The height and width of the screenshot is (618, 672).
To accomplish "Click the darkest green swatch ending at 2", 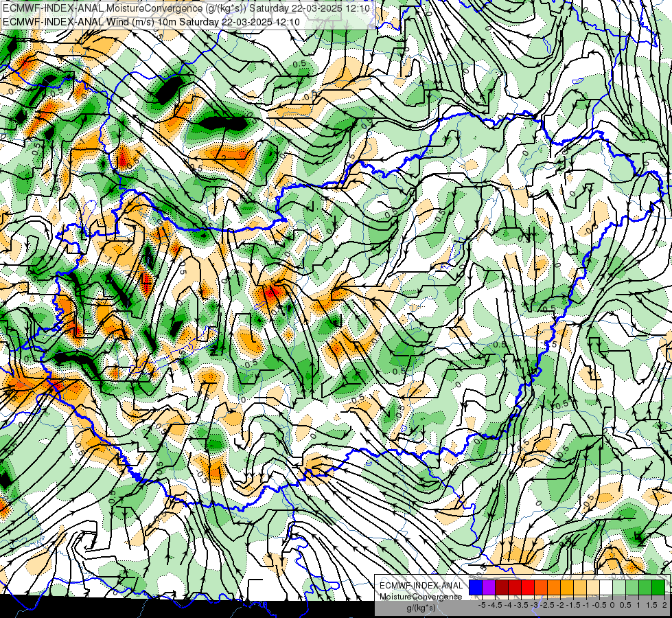I will [x=658, y=587].
